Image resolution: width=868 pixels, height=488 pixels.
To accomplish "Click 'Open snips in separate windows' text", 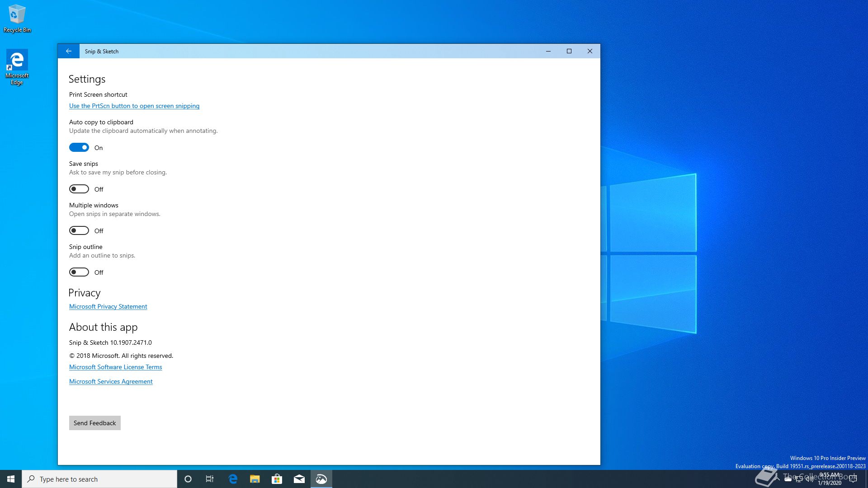I will [x=115, y=214].
